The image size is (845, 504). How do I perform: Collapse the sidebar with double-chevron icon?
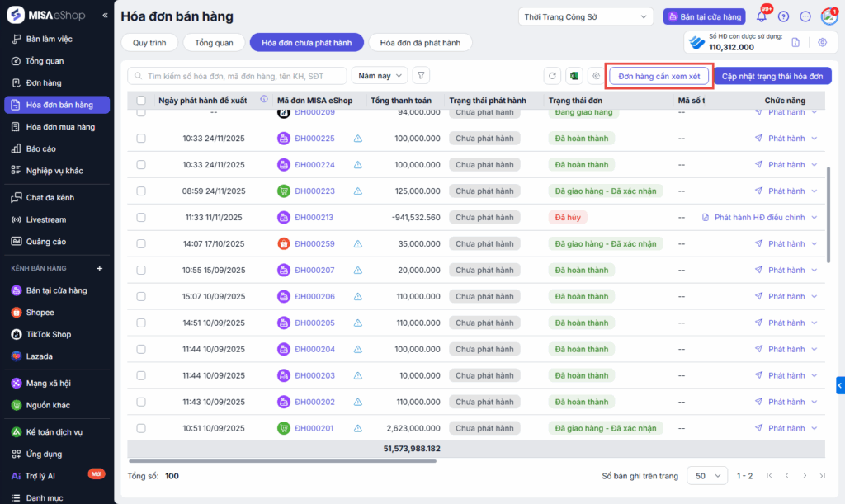click(105, 16)
